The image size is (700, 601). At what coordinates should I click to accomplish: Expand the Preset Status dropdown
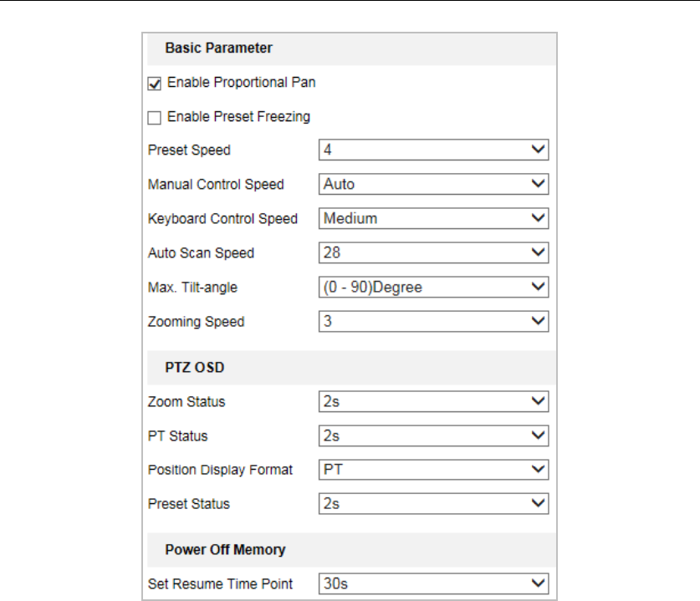click(433, 504)
